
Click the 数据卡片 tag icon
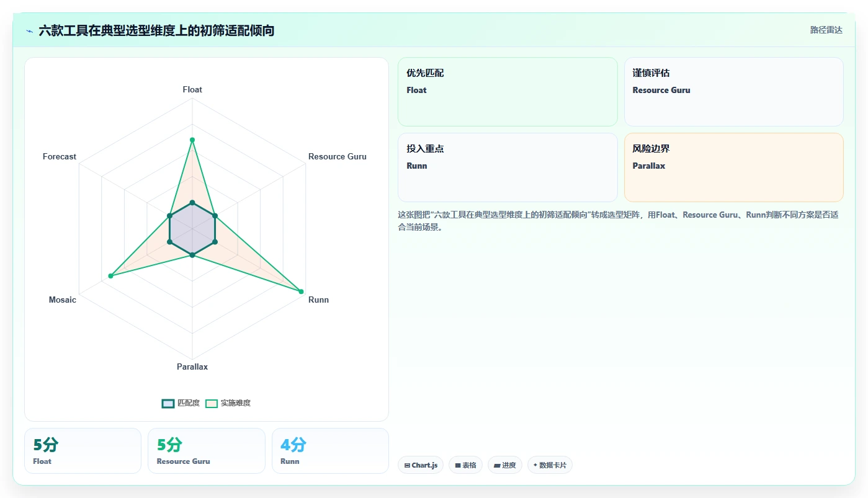coord(535,465)
